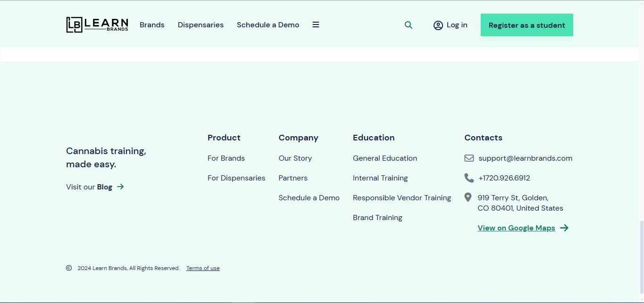
Task: Click the page vertical scrollbar thumb
Action: point(641,257)
